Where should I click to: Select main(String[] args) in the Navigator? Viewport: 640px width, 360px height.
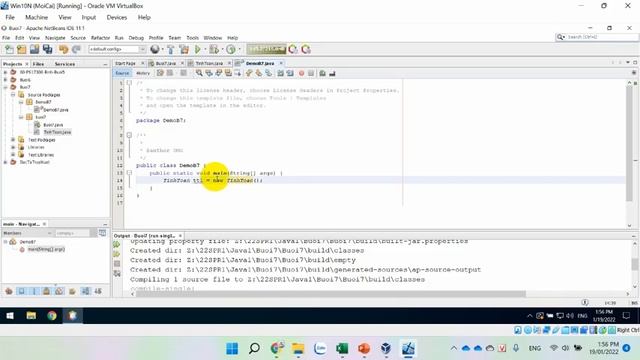pos(46,249)
